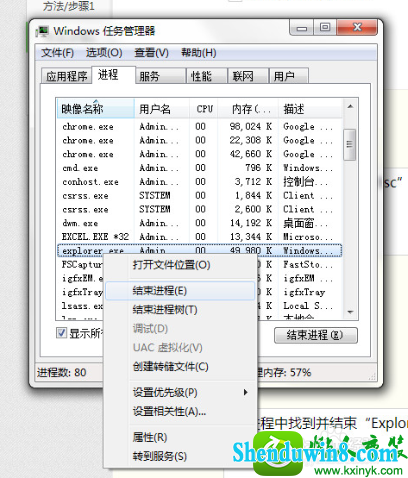Click the 进程数: 80 status entry
Screen dimensions: 408x478
(62, 372)
